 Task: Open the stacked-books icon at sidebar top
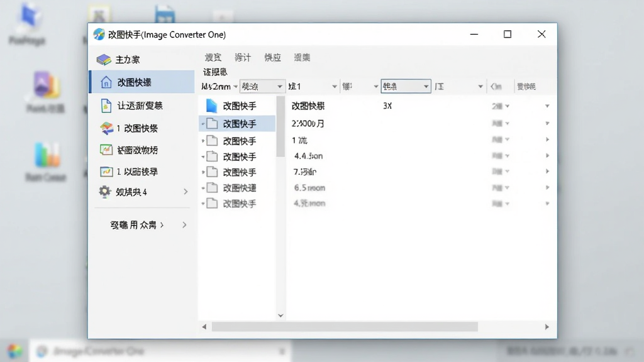(104, 60)
